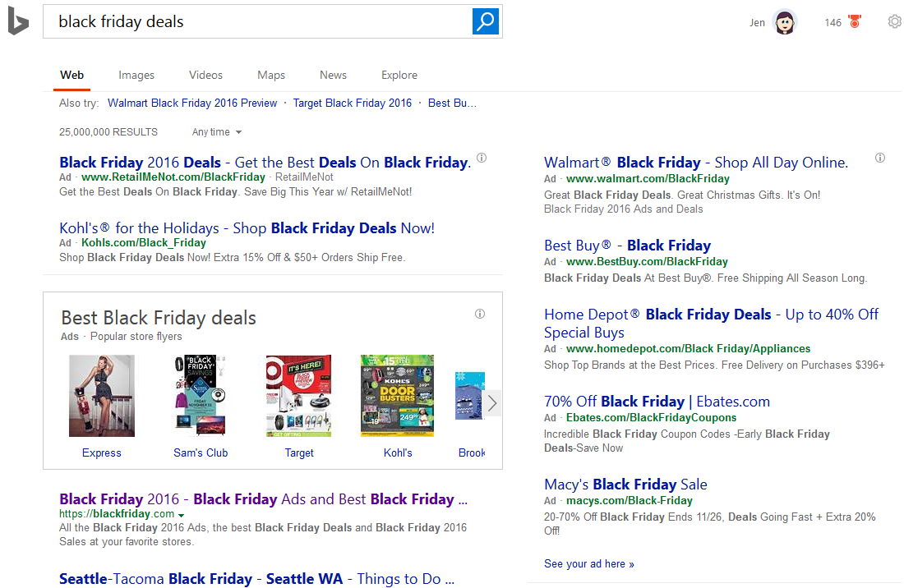Image resolution: width=904 pixels, height=588 pixels.
Task: Click the blue search magnifier button
Action: 487,21
